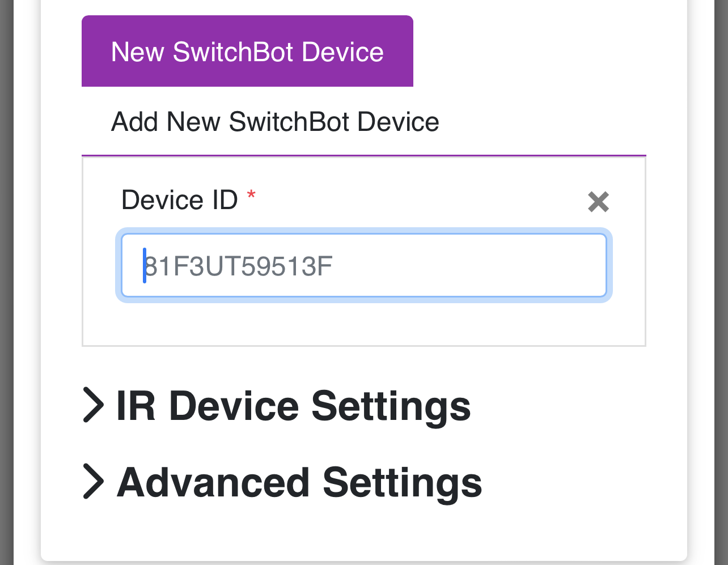Expand the IR Device Settings section
Screen dimensions: 728x565
point(293,405)
